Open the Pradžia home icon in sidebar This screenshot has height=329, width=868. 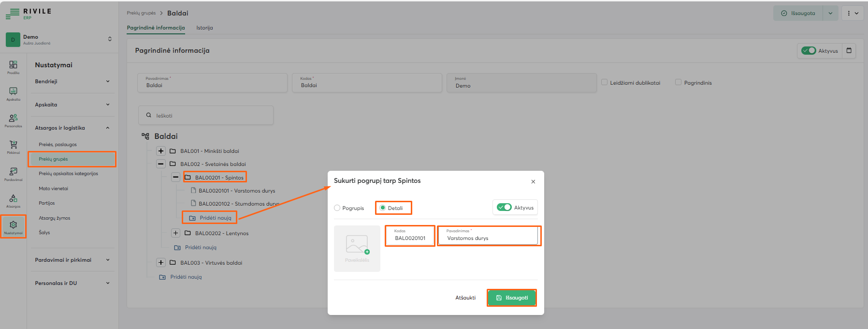tap(13, 66)
